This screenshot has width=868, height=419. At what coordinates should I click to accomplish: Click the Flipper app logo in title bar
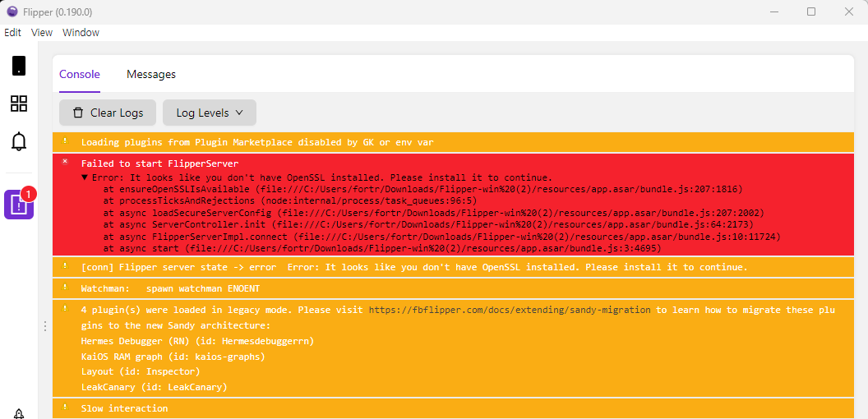[x=12, y=12]
